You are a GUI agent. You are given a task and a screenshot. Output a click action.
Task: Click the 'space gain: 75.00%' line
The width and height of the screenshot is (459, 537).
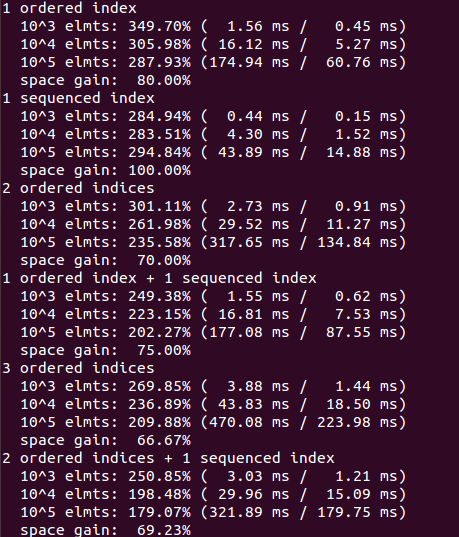[106, 351]
